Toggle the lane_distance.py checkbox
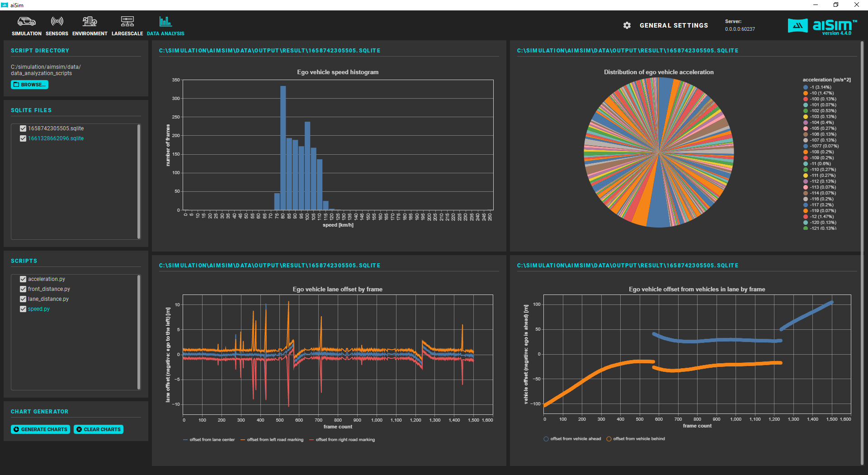Screen dimensions: 868x475 [x=23, y=299]
